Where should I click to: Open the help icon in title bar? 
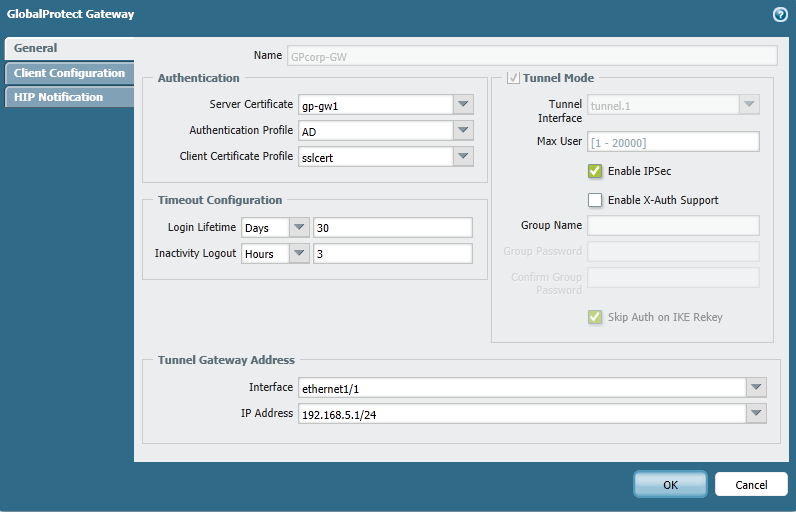[x=780, y=14]
